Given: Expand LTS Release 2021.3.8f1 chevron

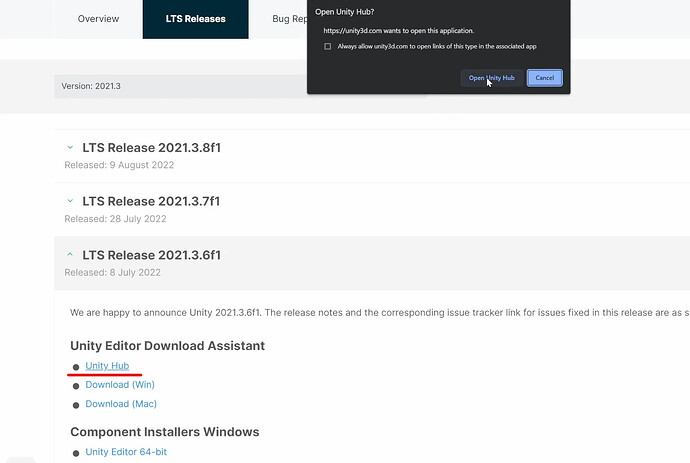Looking at the screenshot, I should 70,147.
